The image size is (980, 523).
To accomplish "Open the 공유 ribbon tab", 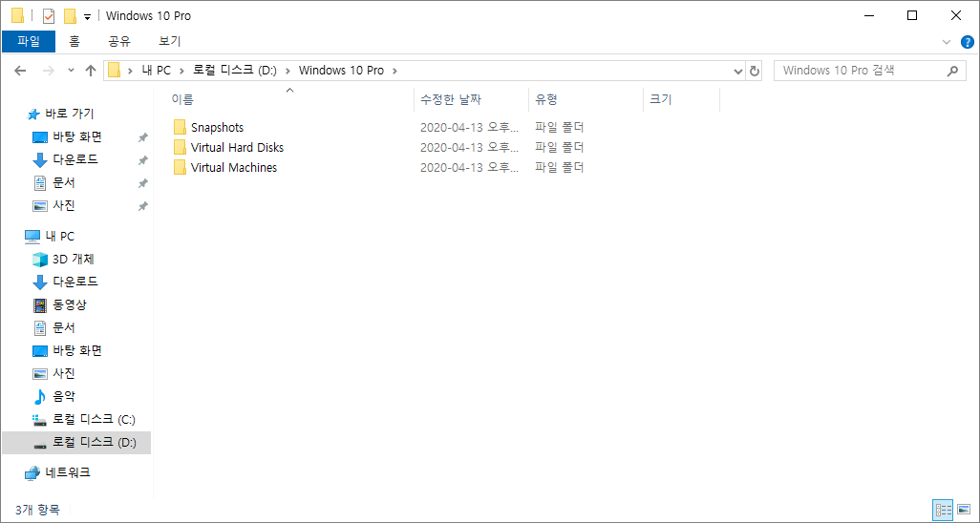I will tap(119, 42).
